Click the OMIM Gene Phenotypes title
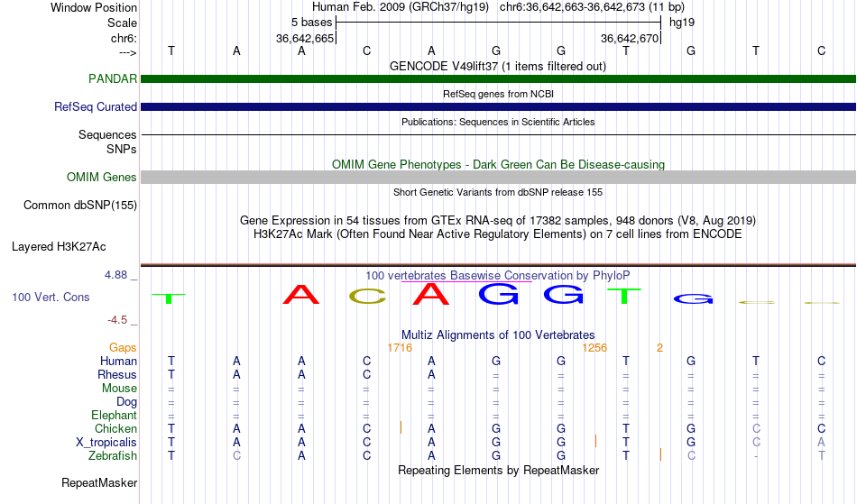This screenshot has height=504, width=857. [x=499, y=164]
